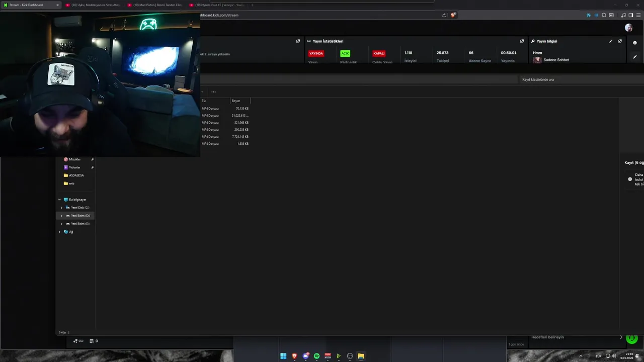Click the follower count 25.873
The width and height of the screenshot is (644, 362).
pyautogui.click(x=442, y=53)
